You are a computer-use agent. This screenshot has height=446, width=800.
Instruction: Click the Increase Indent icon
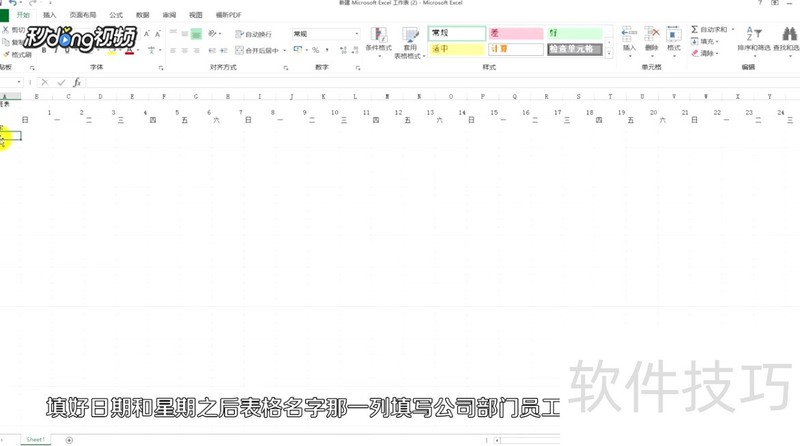tap(223, 51)
